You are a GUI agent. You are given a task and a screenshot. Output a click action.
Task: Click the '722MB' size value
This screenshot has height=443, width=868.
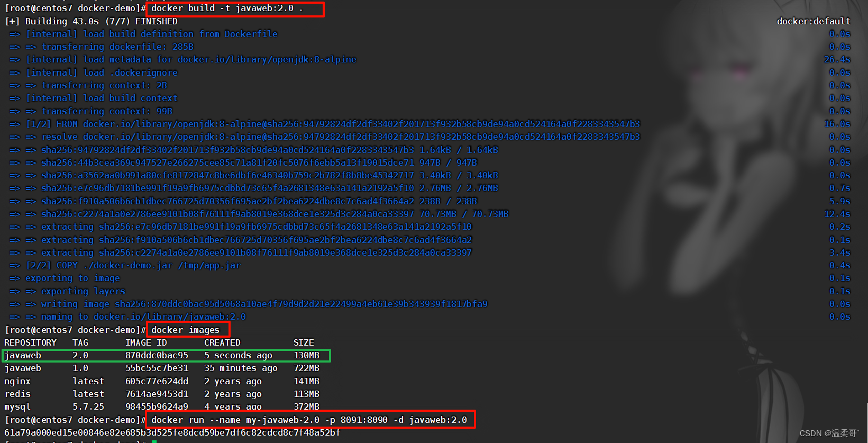tap(306, 368)
